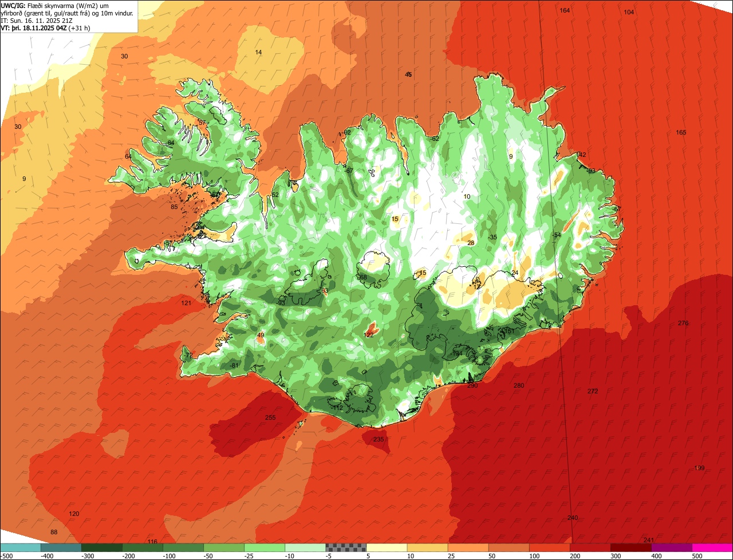Click the map value '235' south of the coast

pos(379,440)
